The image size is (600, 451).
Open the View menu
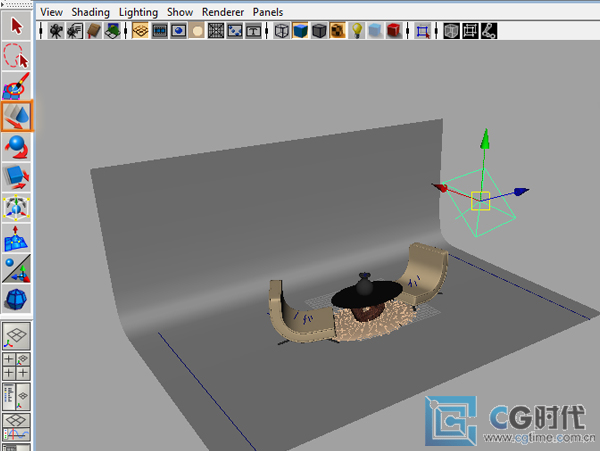point(51,12)
